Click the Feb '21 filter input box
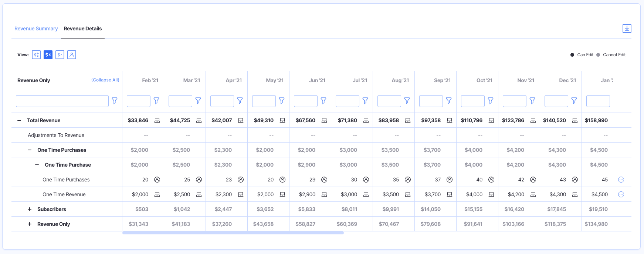Viewport: 644px width, 254px height. click(x=139, y=101)
